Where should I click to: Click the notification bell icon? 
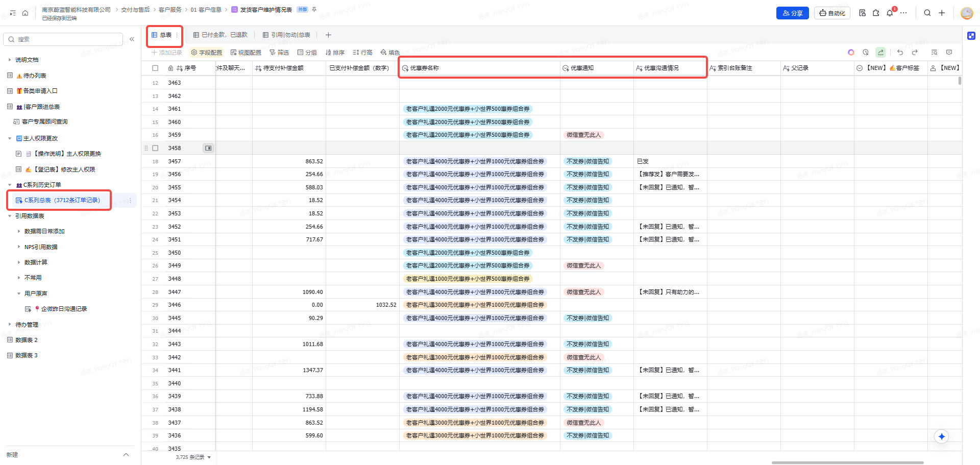[890, 13]
